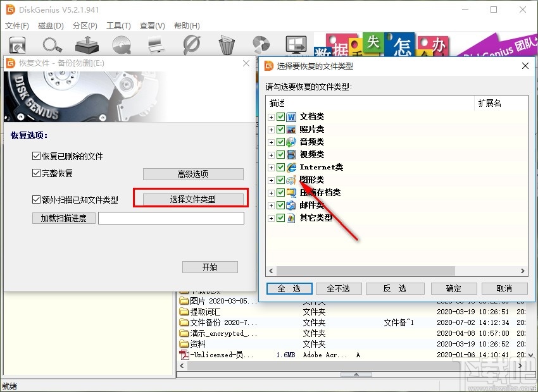
Task: Click the Backup Partition disc icon
Action: (x=261, y=44)
